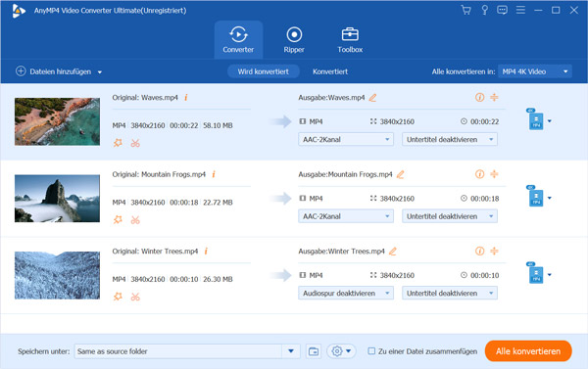Open the hamburger menu icon

520,10
